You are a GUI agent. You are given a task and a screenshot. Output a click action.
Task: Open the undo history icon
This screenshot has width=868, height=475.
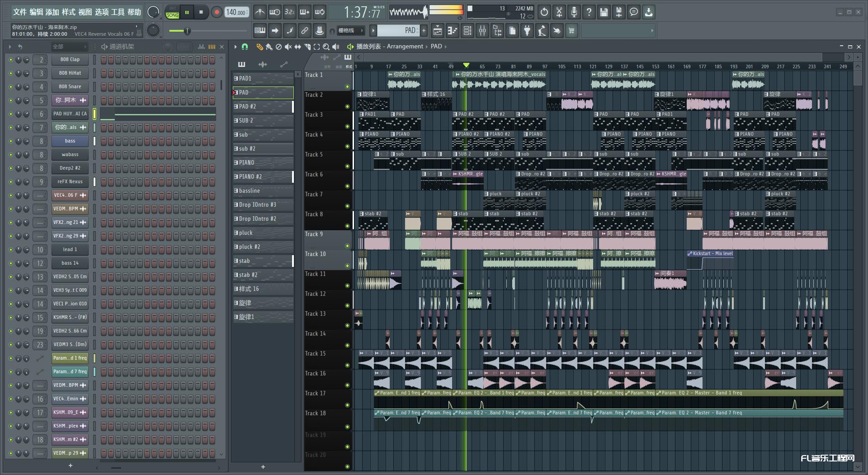[x=544, y=12]
